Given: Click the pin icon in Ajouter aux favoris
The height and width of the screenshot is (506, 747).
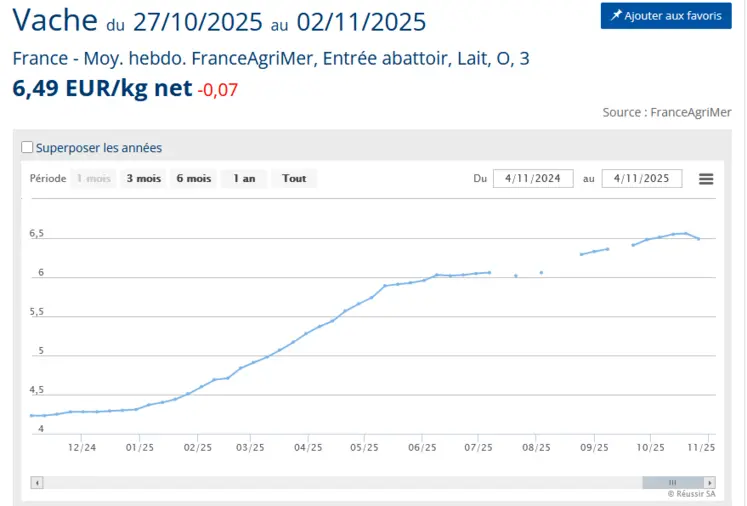Looking at the screenshot, I should pos(616,16).
